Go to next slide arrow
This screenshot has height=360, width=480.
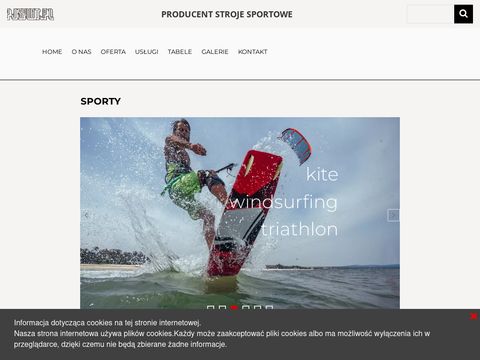click(393, 215)
